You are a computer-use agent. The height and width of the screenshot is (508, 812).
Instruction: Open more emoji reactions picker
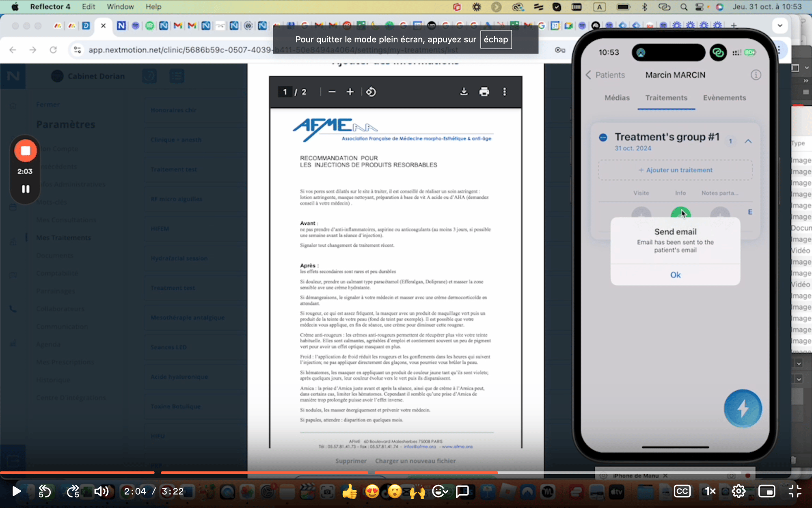coord(440,491)
